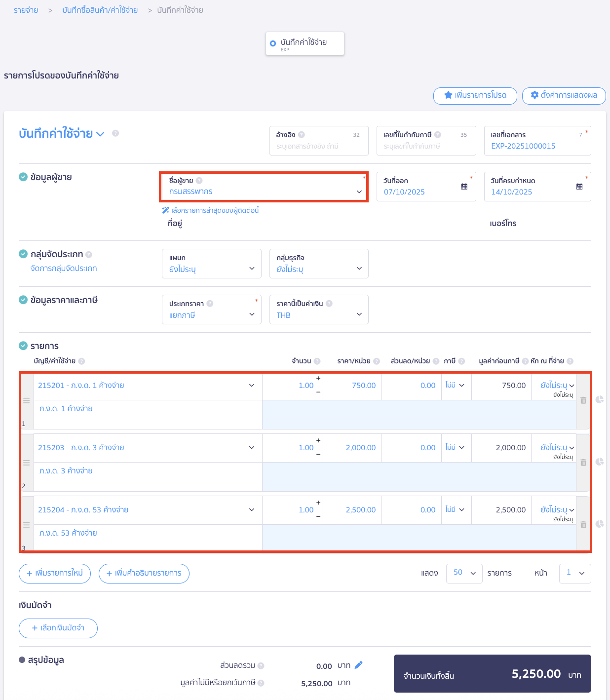Open calendar for วันที่ครบกำหนด due date
610x700 pixels.
click(579, 187)
